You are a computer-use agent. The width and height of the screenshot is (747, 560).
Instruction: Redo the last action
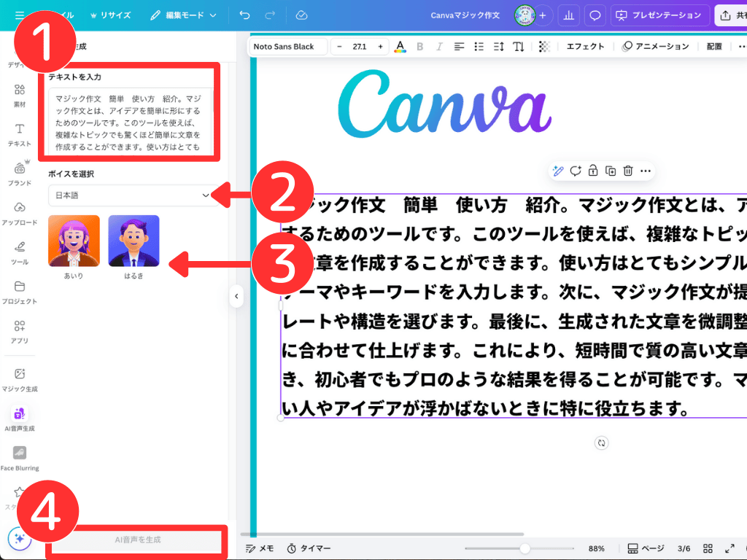(270, 15)
